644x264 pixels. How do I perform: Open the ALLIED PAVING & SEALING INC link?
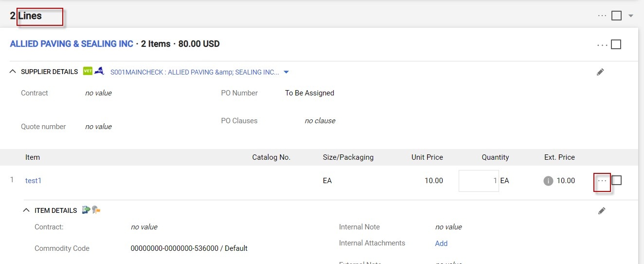pos(72,44)
